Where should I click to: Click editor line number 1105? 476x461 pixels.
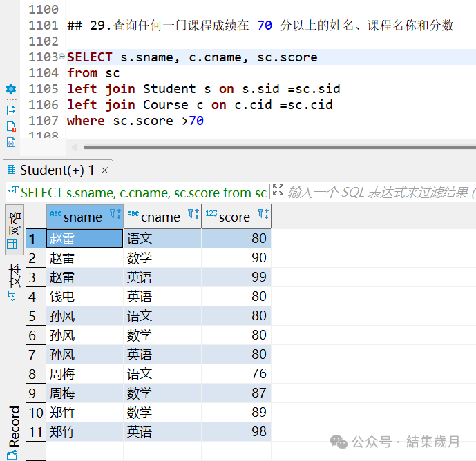pyautogui.click(x=43, y=89)
